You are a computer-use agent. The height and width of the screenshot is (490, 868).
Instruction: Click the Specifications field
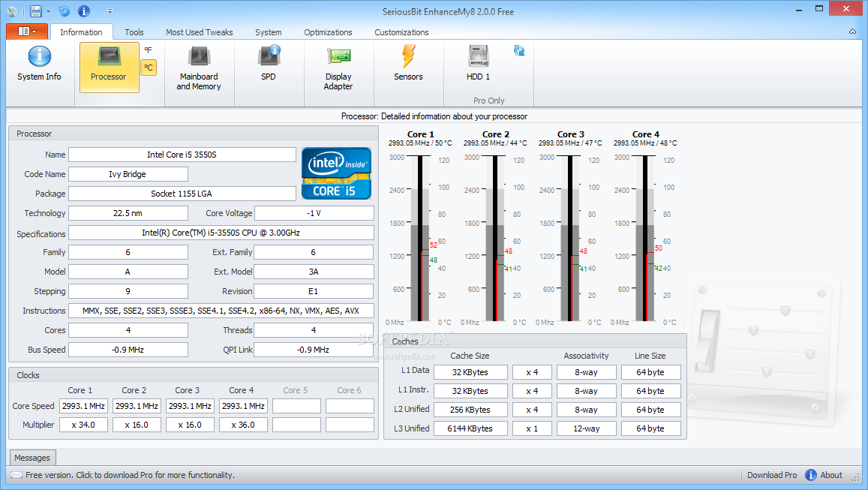[221, 233]
